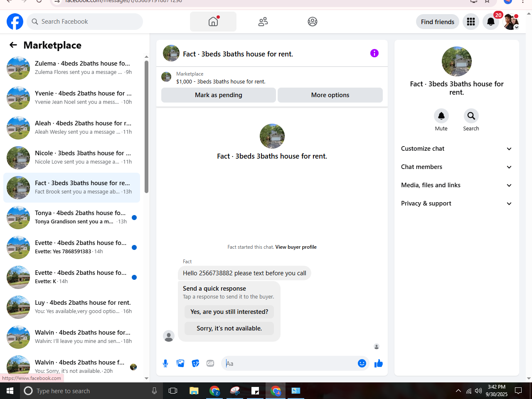The image size is (532, 399).
Task: Expand the Chat members section
Action: pos(457,167)
